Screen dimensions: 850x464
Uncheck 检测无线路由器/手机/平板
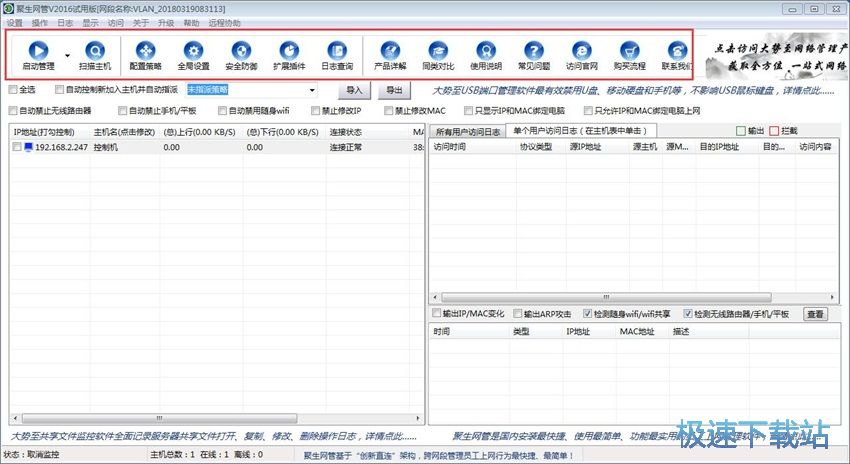[687, 313]
